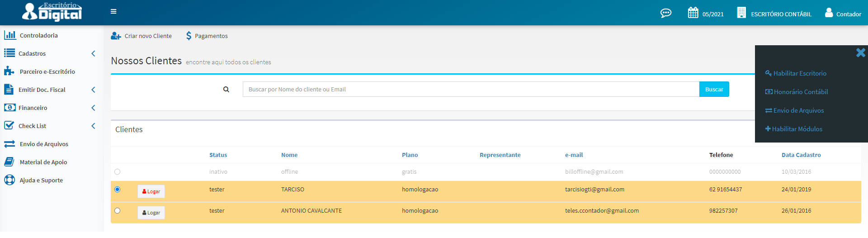Screen dimensions: 868x238
Task: Click Habilitar Módulos link
Action: (x=797, y=129)
